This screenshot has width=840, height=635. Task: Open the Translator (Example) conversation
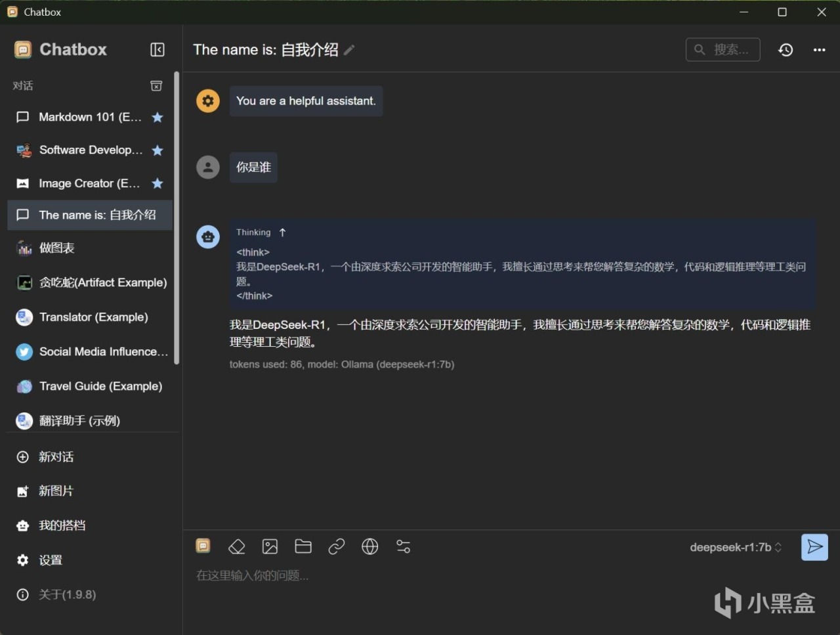90,317
